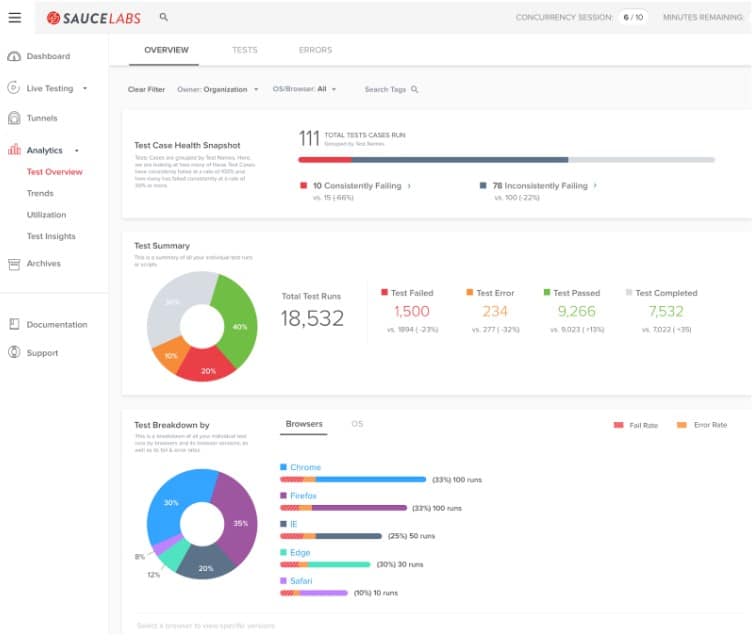Open the Archives sidebar link

click(x=44, y=264)
